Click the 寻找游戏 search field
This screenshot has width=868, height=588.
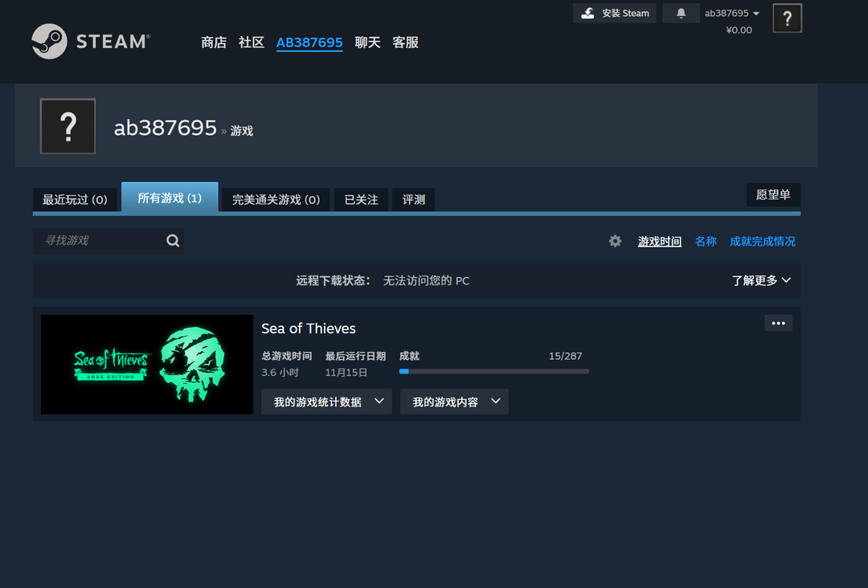(x=96, y=240)
